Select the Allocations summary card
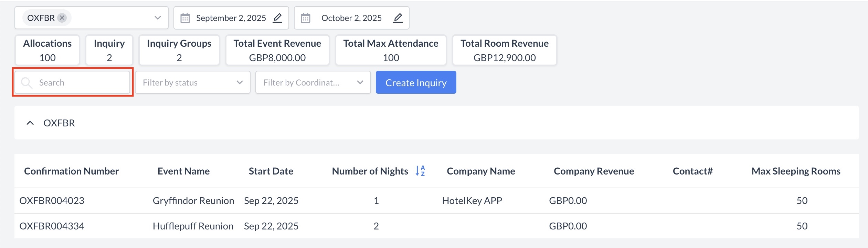The width and height of the screenshot is (868, 248). pos(47,50)
